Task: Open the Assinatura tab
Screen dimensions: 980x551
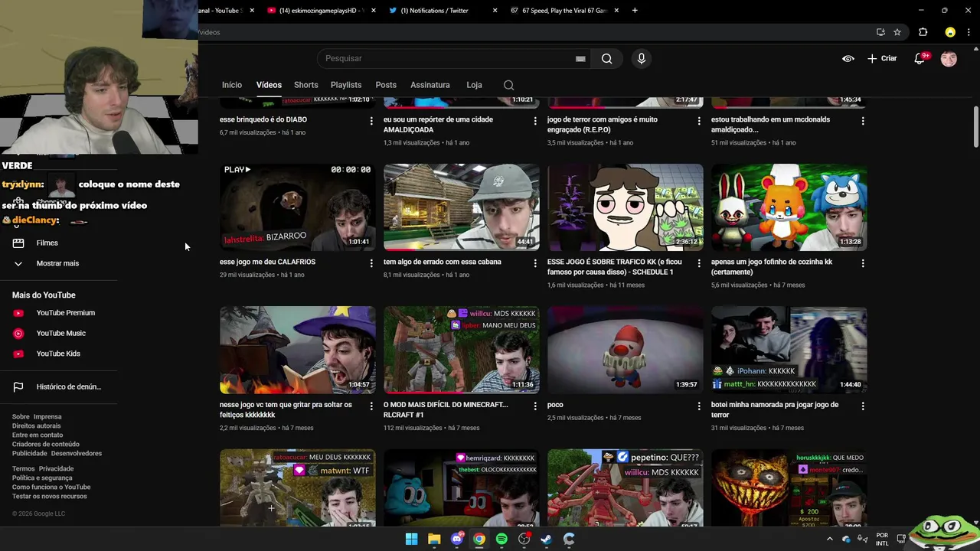Action: 430,85
